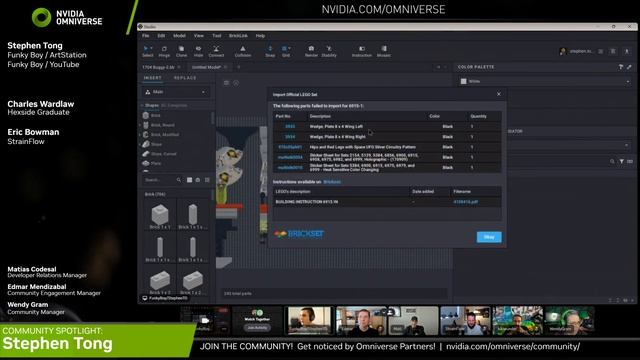Open the BrickLink menu
The width and height of the screenshot is (640, 360).
tap(238, 36)
